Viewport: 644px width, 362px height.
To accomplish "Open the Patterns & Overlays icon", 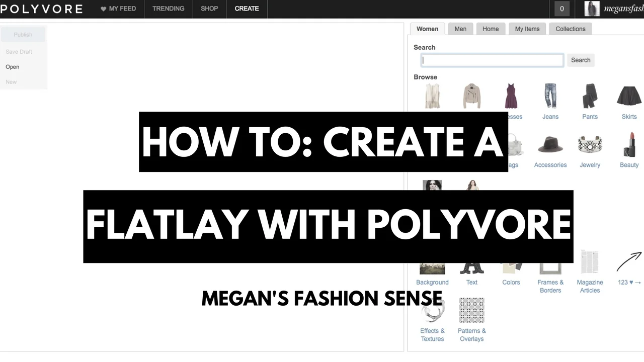I will pyautogui.click(x=472, y=310).
